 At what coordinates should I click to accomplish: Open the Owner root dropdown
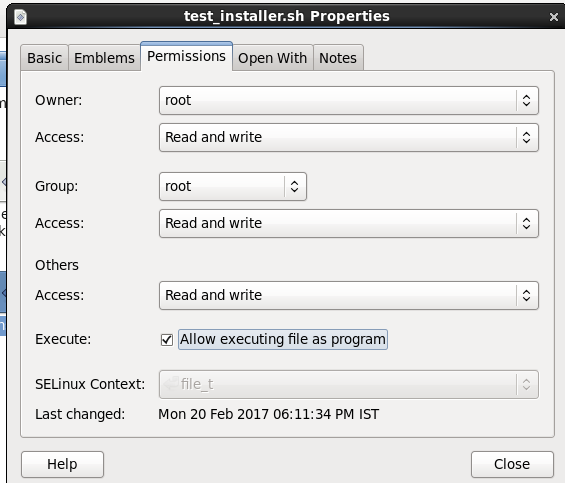click(349, 101)
